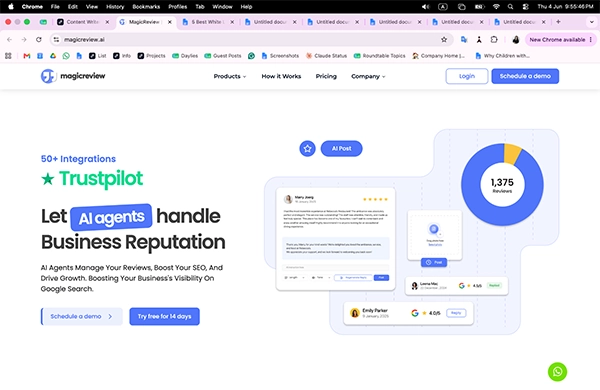Open the Dayles bookmark
Viewport: 600px width, 390px height.
[x=185, y=56]
